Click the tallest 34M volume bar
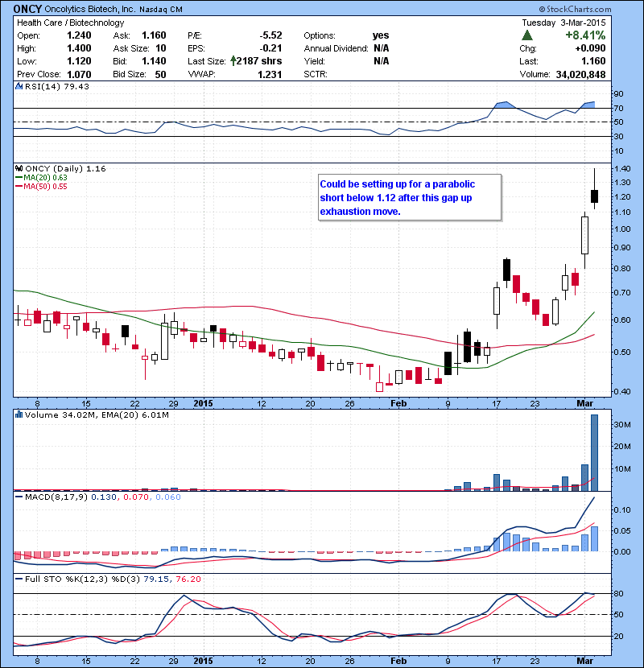This screenshot has width=644, height=668. 594,452
